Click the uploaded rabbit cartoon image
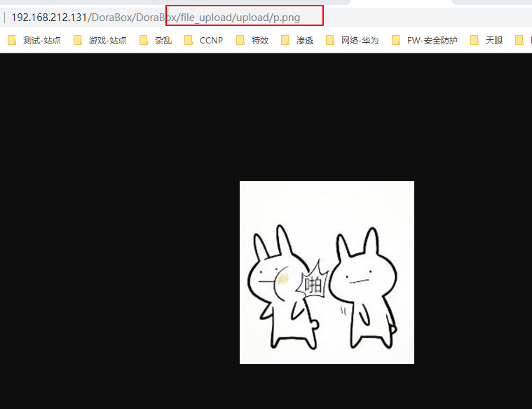Screen dimensions: 532x409 pos(327,272)
